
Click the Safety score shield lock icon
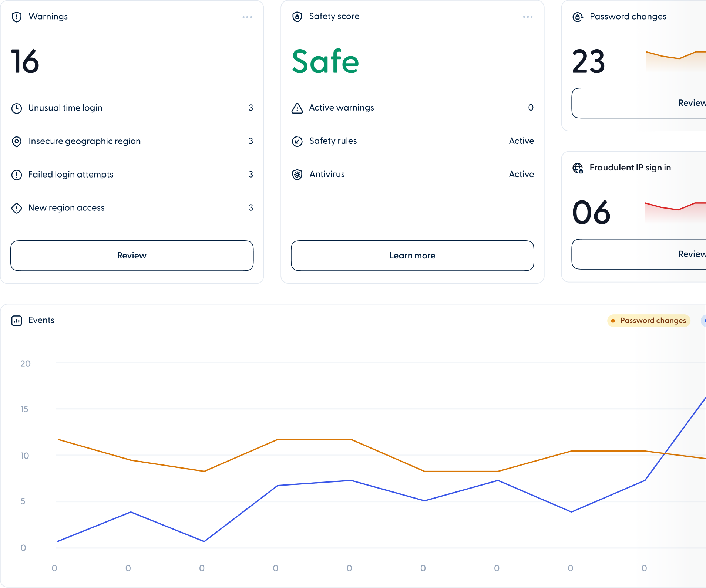pos(297,17)
